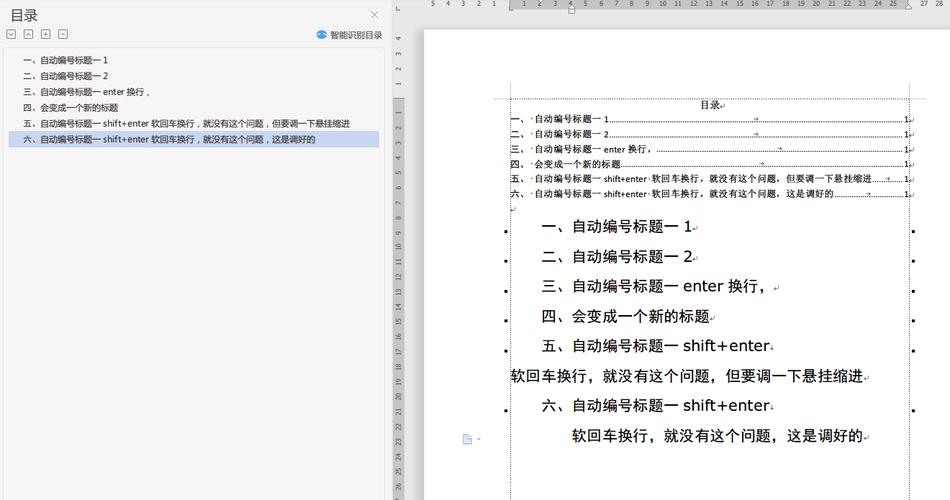The image size is (950, 500).
Task: Click TOC entry 五 ending 但要调一下悬挂缩进 in document
Action: point(711,179)
